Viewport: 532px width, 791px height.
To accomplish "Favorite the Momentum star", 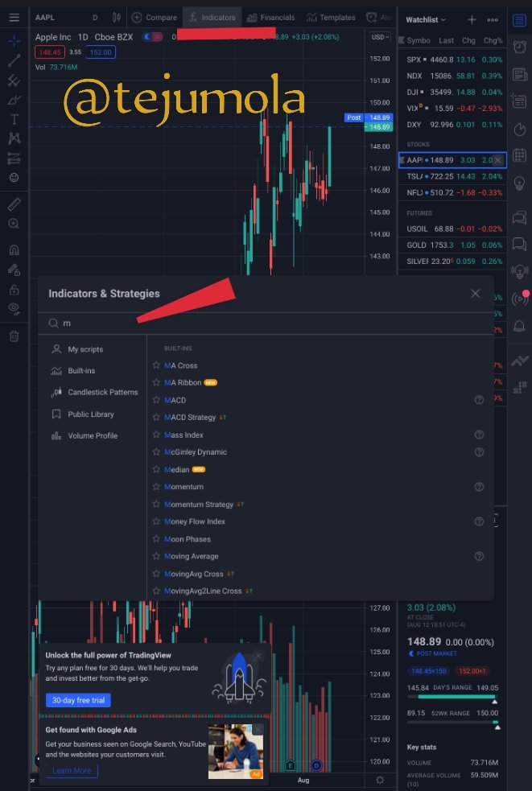I will point(156,487).
